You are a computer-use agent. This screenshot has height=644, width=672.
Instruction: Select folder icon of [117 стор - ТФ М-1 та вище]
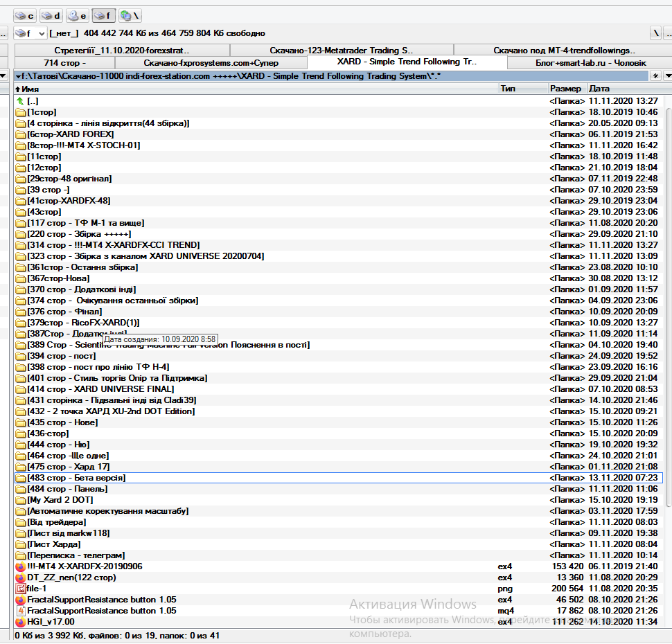pyautogui.click(x=21, y=223)
